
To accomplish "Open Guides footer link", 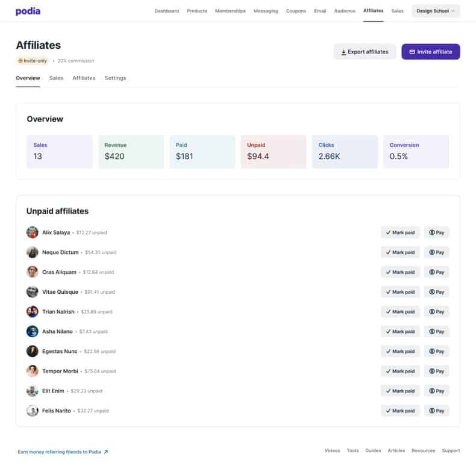I will pos(373,450).
